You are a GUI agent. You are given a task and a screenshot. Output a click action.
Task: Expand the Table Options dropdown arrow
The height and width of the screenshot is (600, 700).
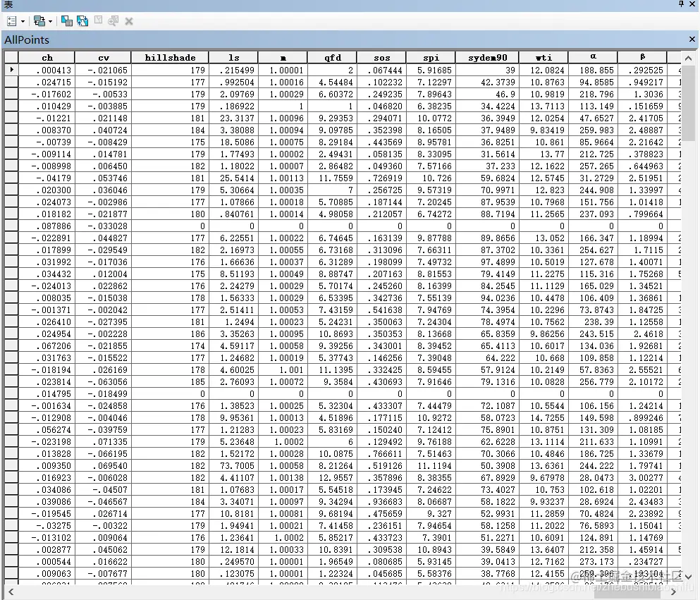click(23, 21)
